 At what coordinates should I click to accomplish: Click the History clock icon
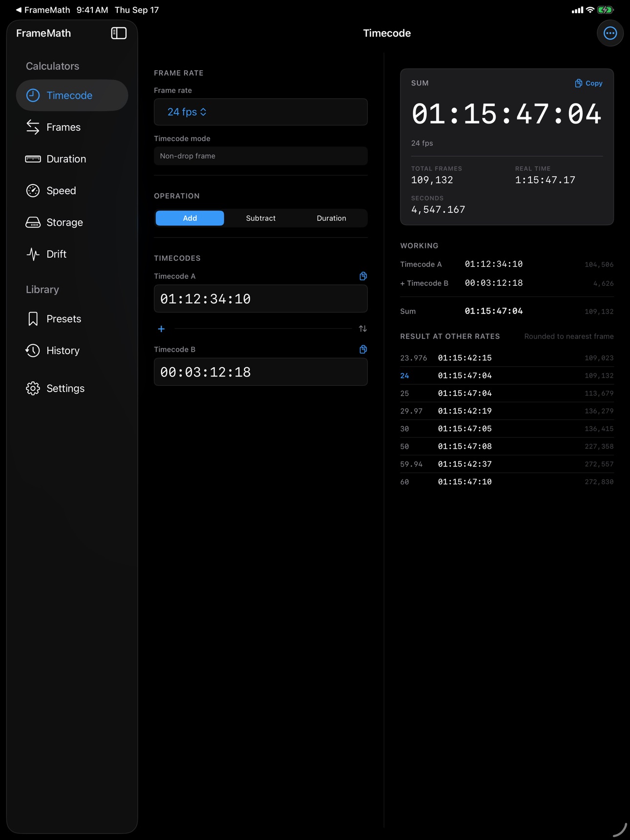pyautogui.click(x=33, y=351)
